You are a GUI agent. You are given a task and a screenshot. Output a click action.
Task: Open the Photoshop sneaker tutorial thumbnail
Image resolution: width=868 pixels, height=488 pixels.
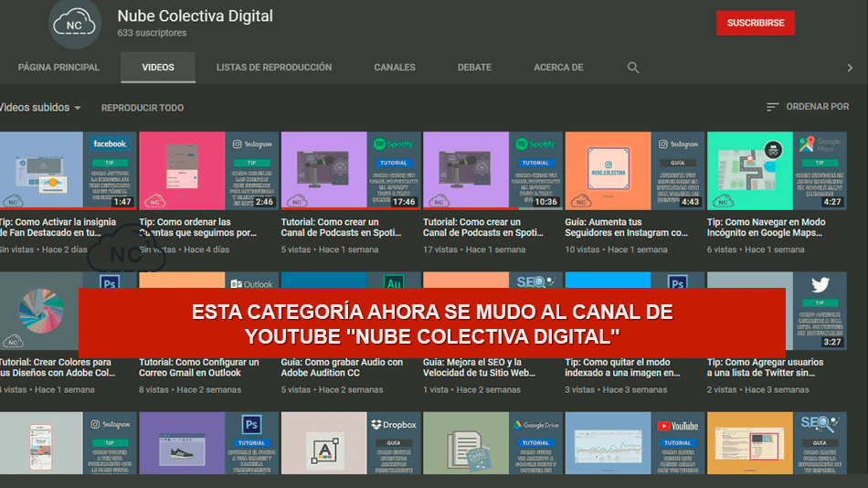tap(208, 442)
